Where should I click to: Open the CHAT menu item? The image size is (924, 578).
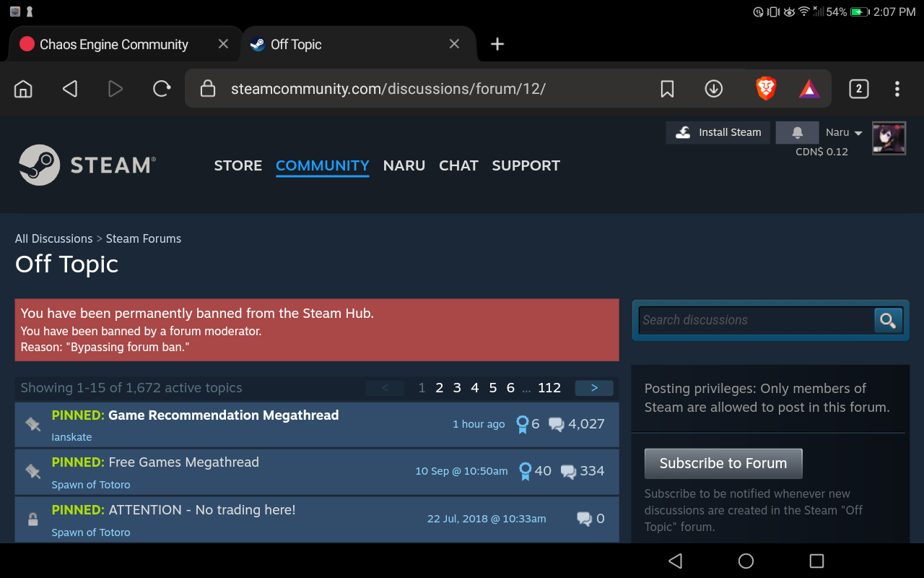click(x=458, y=165)
